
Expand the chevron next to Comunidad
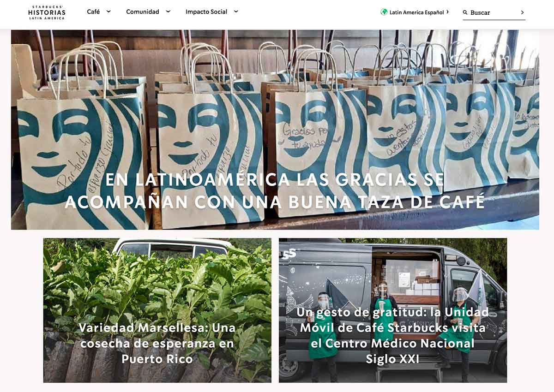pyautogui.click(x=168, y=12)
